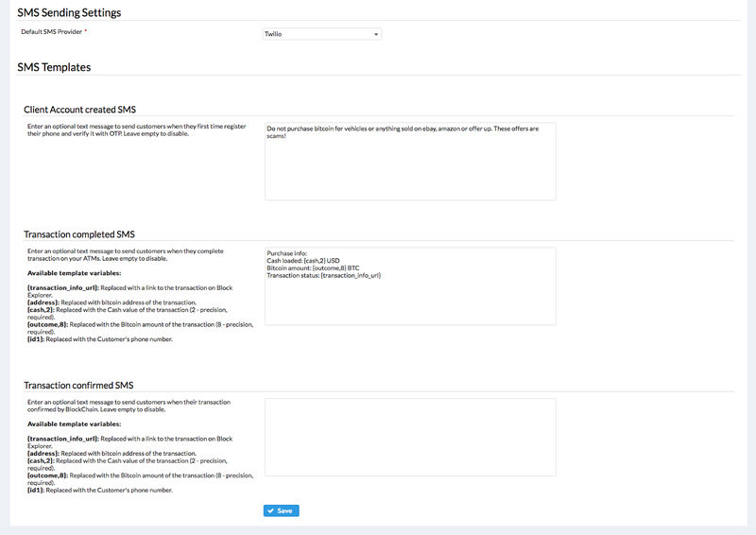Viewport: 756px width, 535px height.
Task: Click the red required asterisk beside Default SMS Provider
Action: (86, 31)
